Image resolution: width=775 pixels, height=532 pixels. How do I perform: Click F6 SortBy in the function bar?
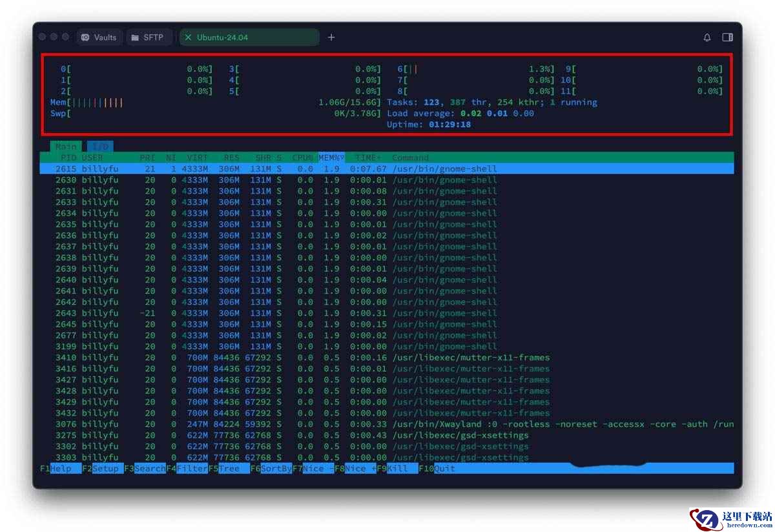(x=271, y=469)
